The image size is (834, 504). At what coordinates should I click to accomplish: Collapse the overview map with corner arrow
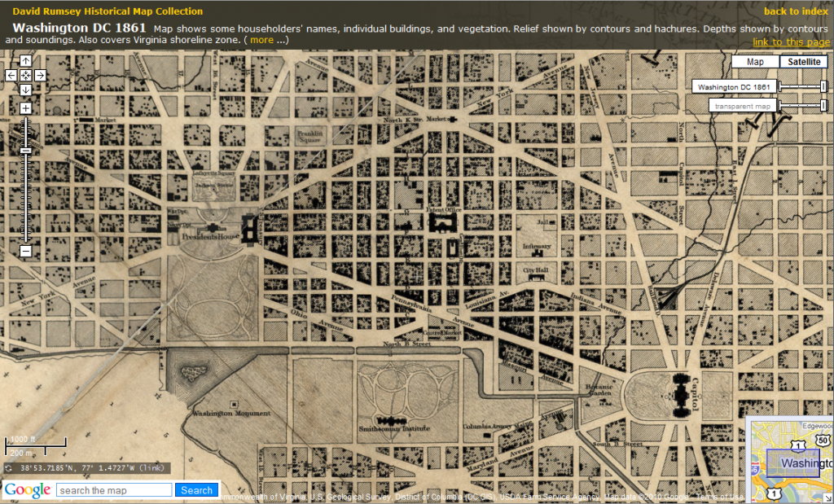[x=829, y=498]
